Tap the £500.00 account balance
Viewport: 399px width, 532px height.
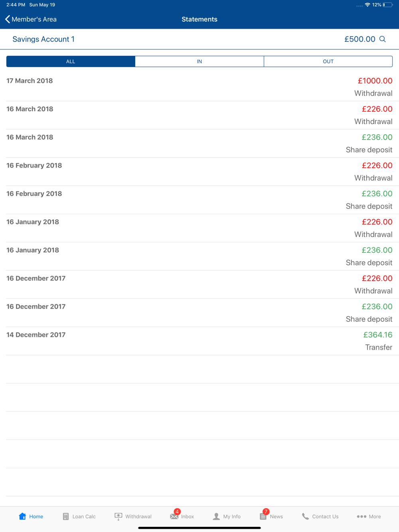click(360, 39)
